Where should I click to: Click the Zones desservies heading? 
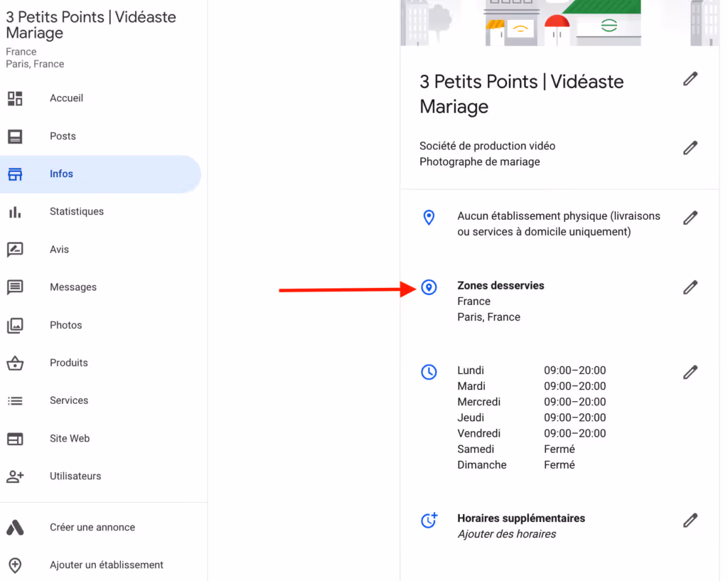point(500,286)
